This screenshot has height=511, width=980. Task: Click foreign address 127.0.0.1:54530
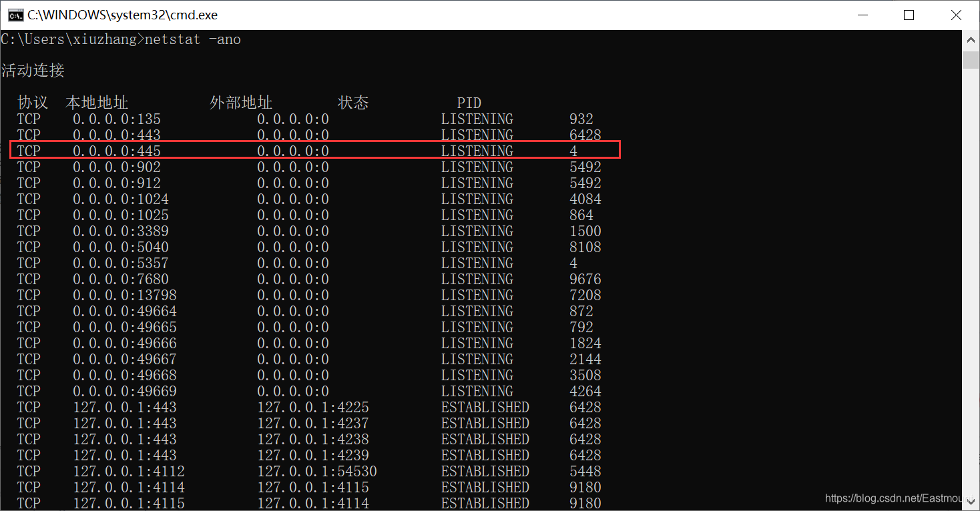pyautogui.click(x=317, y=472)
